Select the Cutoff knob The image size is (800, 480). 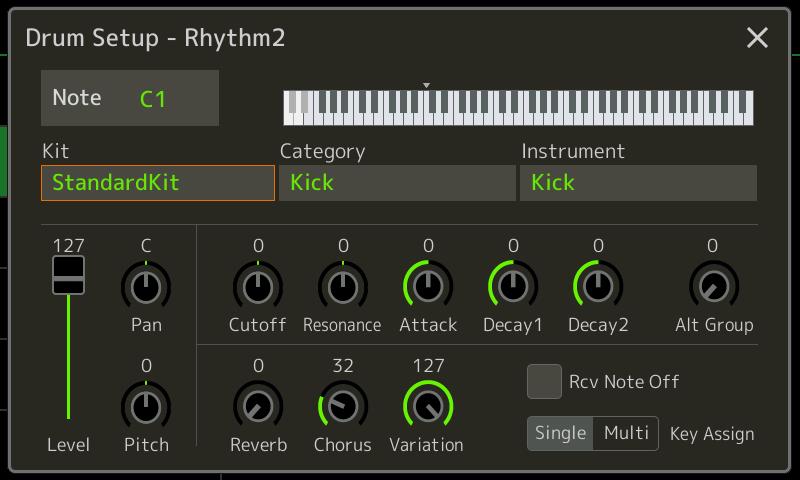tap(258, 286)
